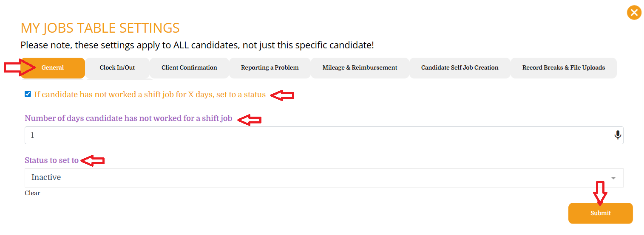644x235 pixels.
Task: Click the 'Status to set to' label
Action: pyautogui.click(x=51, y=160)
